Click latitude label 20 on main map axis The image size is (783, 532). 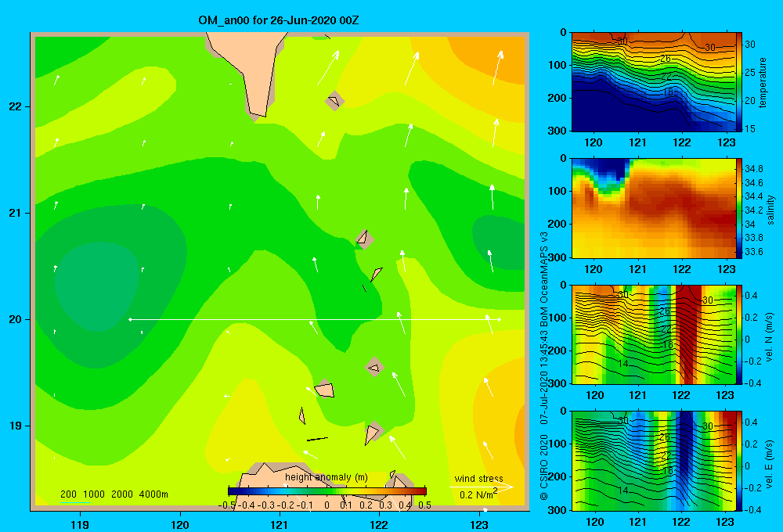coord(16,319)
